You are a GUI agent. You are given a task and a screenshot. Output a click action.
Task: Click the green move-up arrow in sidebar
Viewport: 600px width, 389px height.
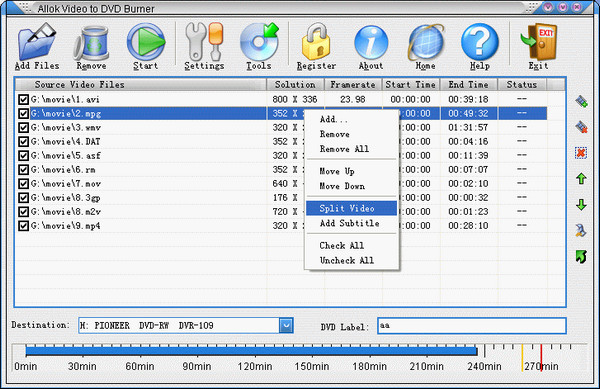click(x=581, y=178)
